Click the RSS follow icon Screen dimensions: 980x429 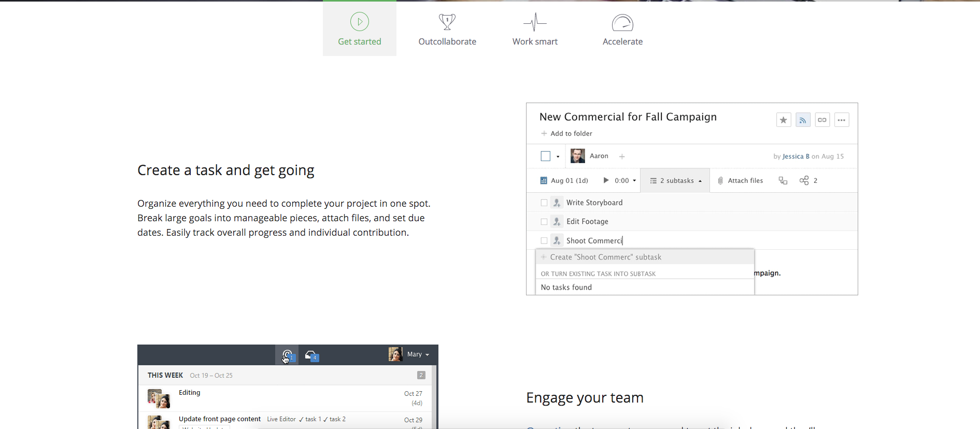pos(803,120)
